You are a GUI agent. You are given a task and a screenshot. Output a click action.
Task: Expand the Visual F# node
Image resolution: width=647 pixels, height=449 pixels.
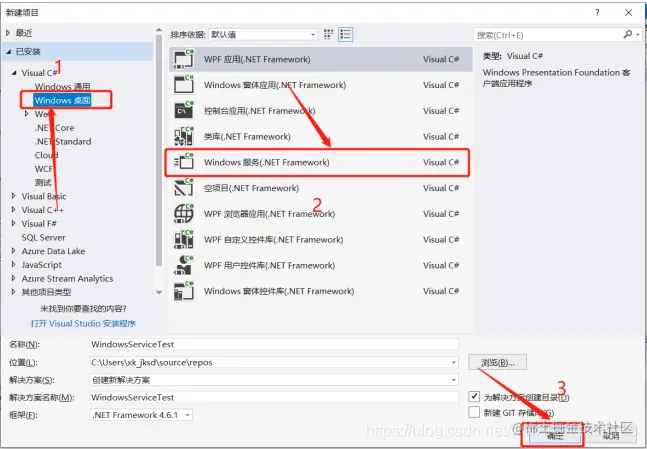[14, 223]
